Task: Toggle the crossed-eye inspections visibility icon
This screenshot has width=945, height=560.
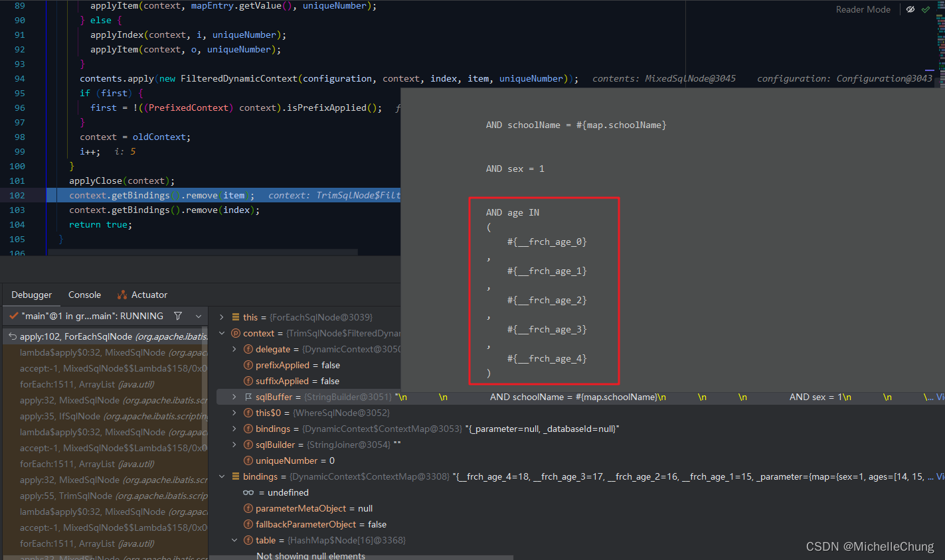Action: point(910,9)
